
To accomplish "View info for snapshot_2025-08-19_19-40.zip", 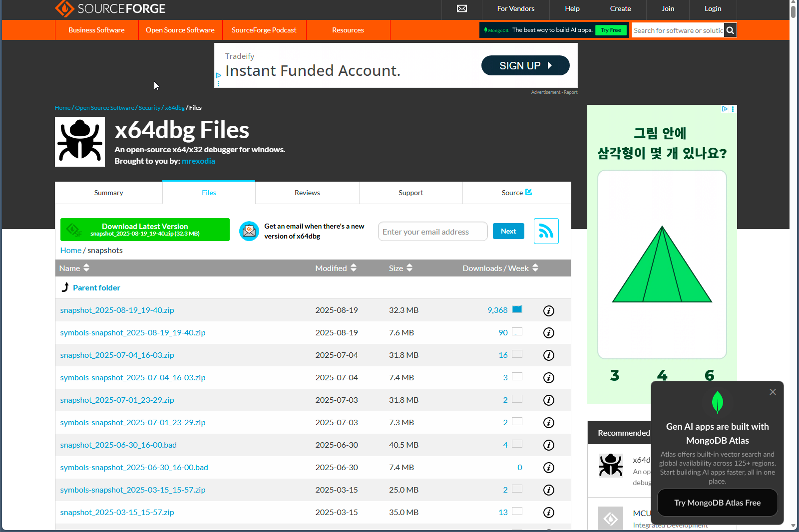I will (x=548, y=310).
